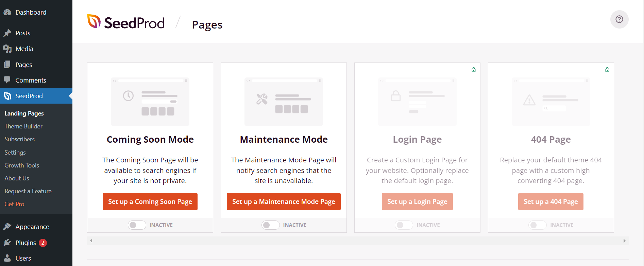Viewport: 644px width, 266px height.
Task: Click the horizontal scrollbar left arrow
Action: click(91, 241)
